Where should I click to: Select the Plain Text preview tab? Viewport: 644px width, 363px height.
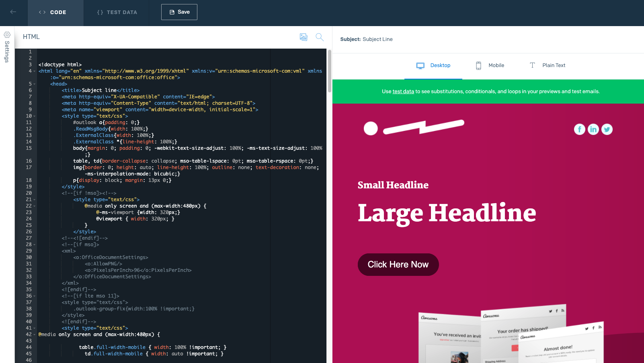pos(548,65)
